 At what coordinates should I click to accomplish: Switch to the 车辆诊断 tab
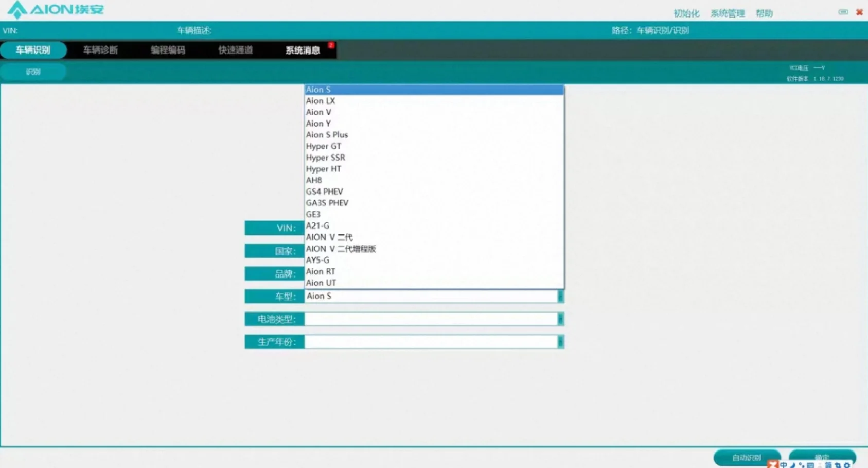pyautogui.click(x=101, y=50)
